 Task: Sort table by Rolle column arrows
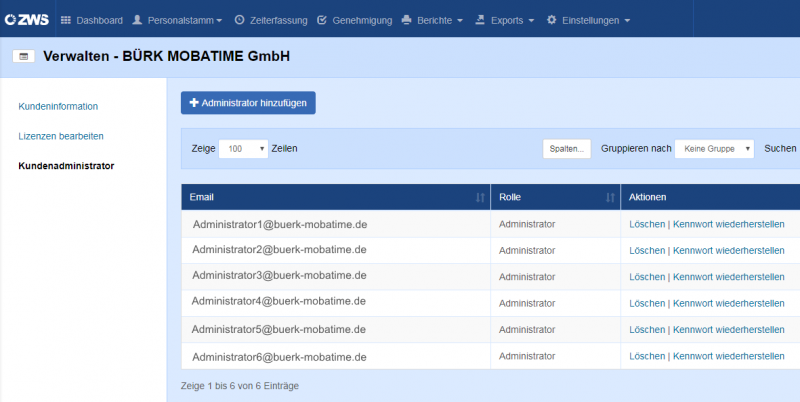[610, 197]
